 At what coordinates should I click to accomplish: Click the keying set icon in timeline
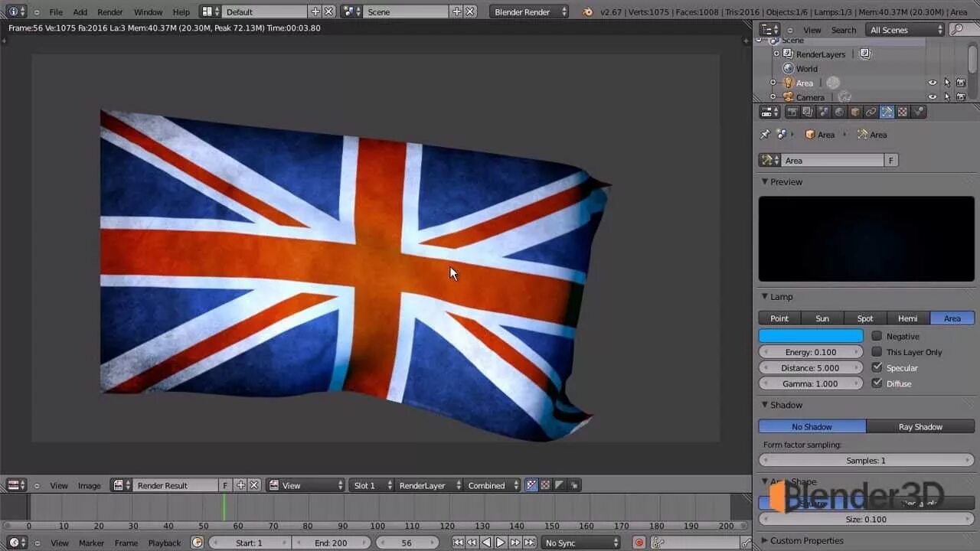point(657,543)
